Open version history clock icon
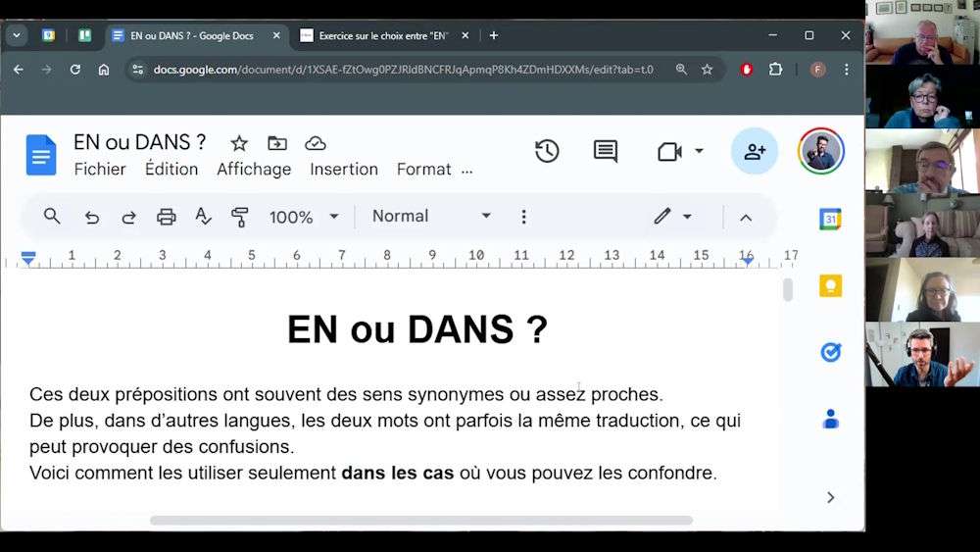 [547, 151]
